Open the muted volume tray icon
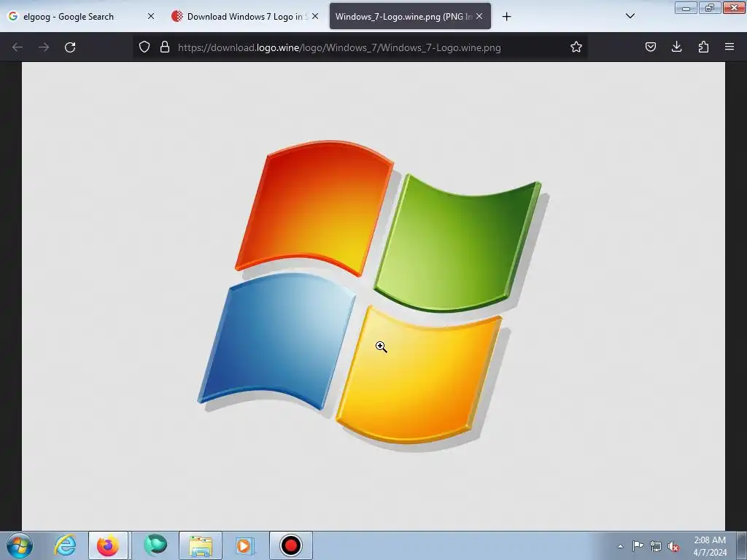This screenshot has height=560, width=747. (673, 546)
